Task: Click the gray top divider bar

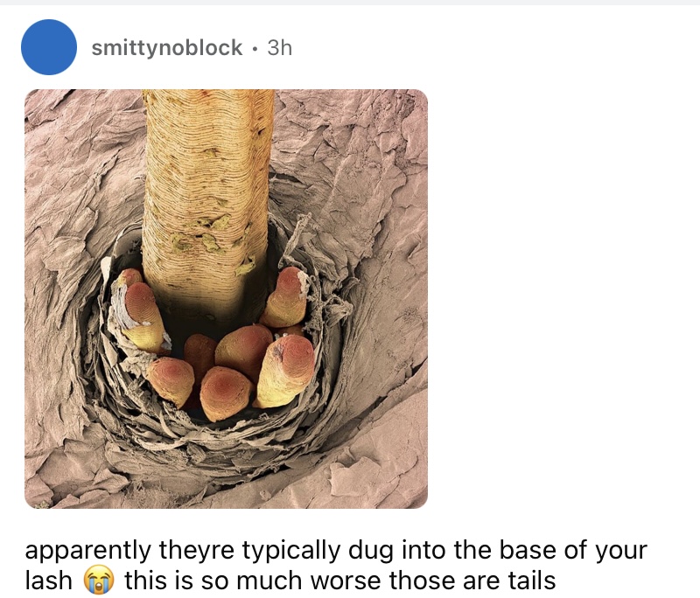Action: tap(350, 3)
